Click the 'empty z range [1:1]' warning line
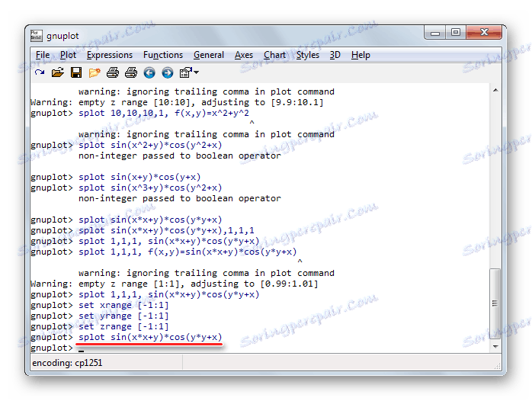Screen dimensions: 532x401 [174, 284]
